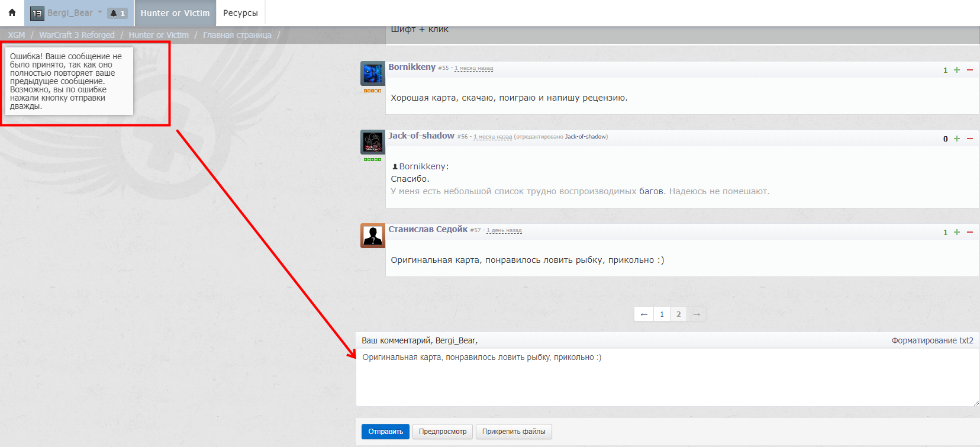Select comments page 1
The height and width of the screenshot is (447, 980).
click(x=662, y=314)
